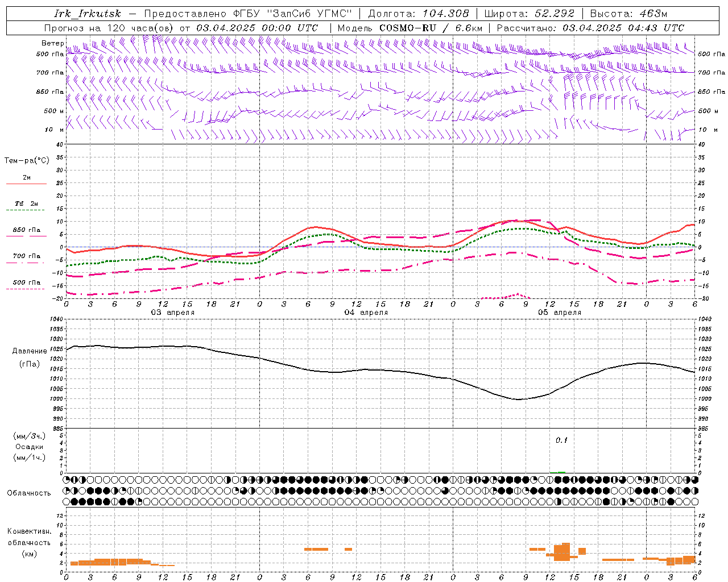Select the provider text ФГБУ "ЗапСиб УГМС"

(292, 14)
